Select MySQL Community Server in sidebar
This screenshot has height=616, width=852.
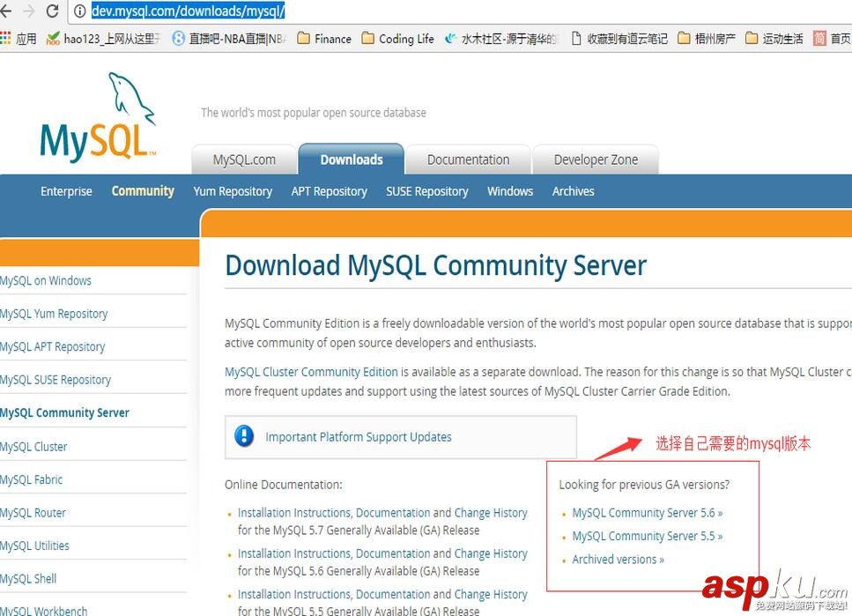tap(64, 412)
